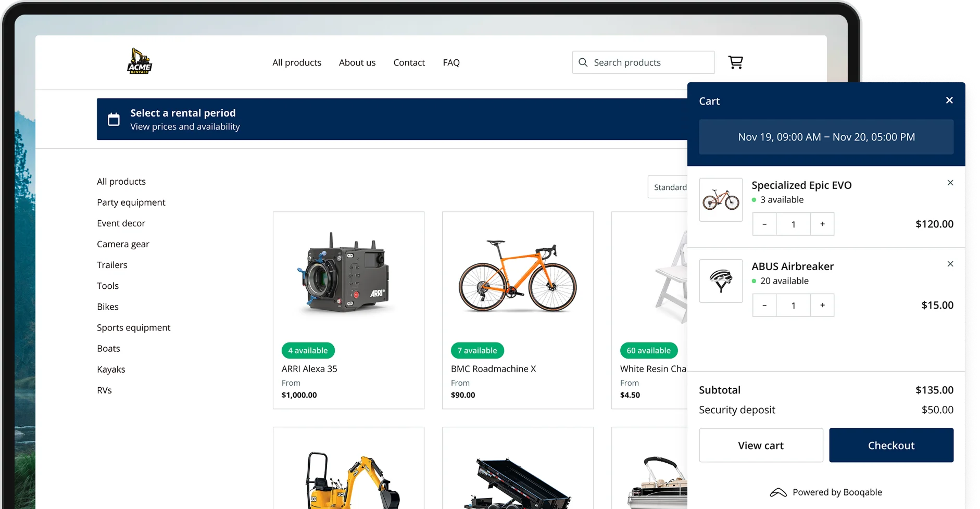Click the calendar icon in the rental period banner
Screen dimensions: 980x509
(114, 119)
